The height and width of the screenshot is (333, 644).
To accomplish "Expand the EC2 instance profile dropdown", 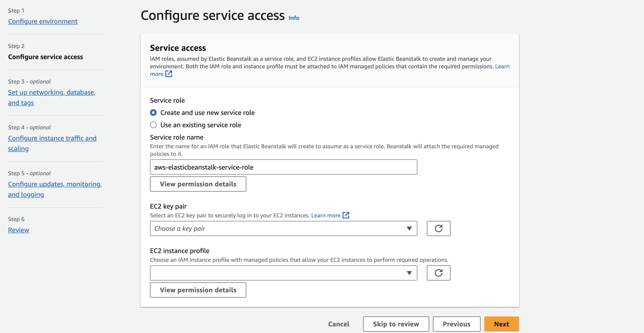I will pyautogui.click(x=283, y=273).
